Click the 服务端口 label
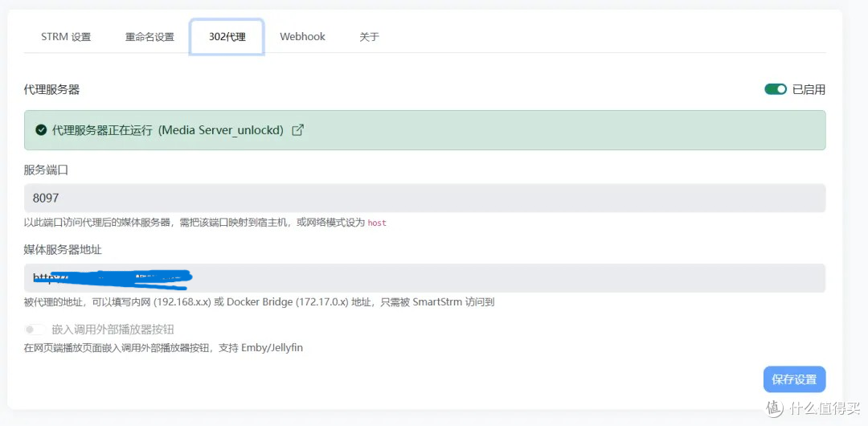Screen dimensions: 868x426 click(46, 170)
